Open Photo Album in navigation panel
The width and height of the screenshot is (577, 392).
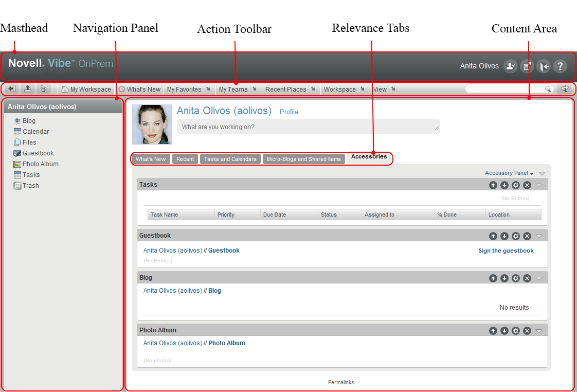pyautogui.click(x=36, y=164)
